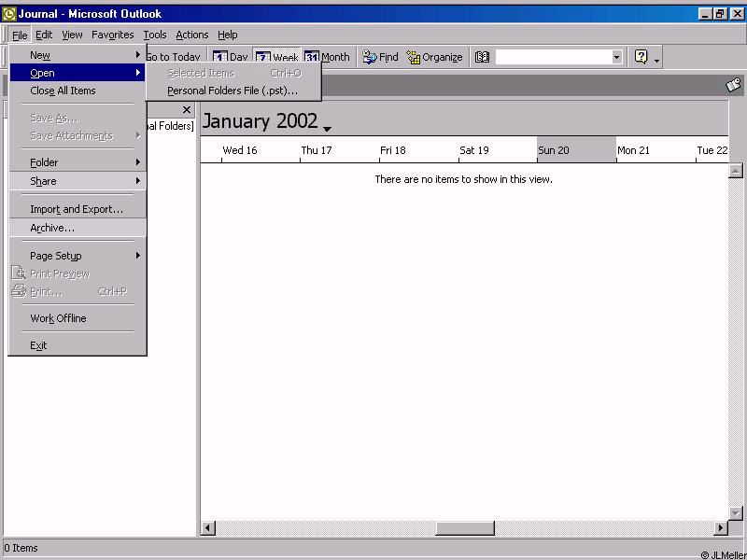Expand the Share submenu
Viewport: 747px width, 560px height.
pos(78,181)
